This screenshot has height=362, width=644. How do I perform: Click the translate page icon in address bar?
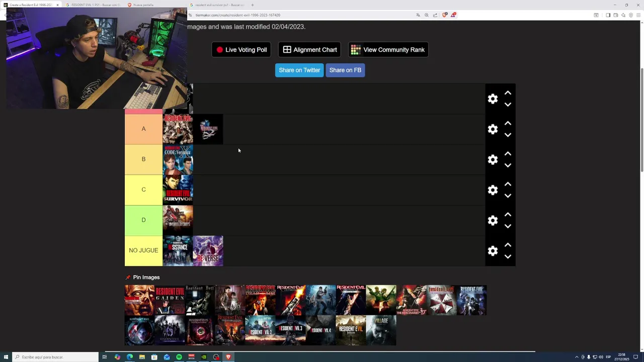point(418,15)
